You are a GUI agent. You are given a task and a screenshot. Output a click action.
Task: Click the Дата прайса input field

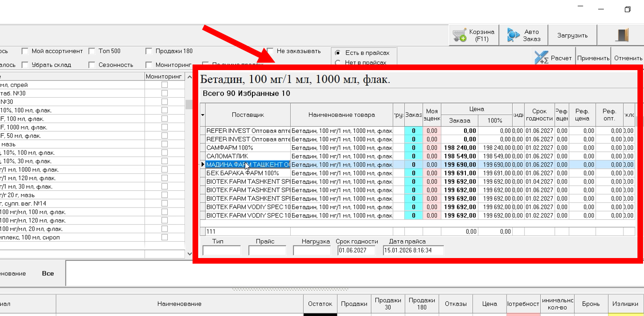413,251
